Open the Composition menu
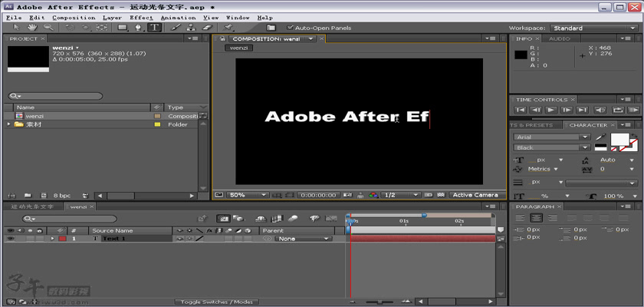 74,18
